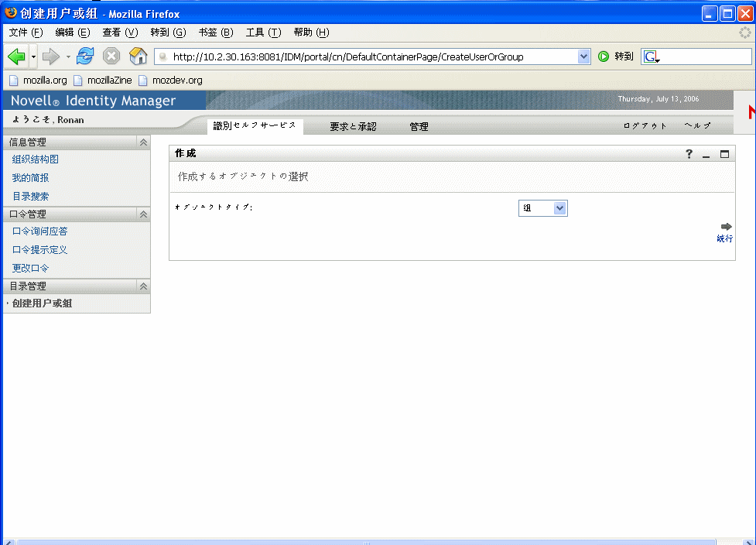Open the Google search engine selector
This screenshot has height=545, width=756.
click(x=652, y=57)
